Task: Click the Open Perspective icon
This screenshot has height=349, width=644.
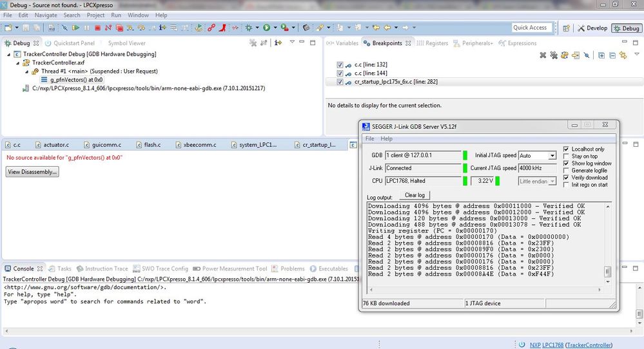Action: pos(567,28)
